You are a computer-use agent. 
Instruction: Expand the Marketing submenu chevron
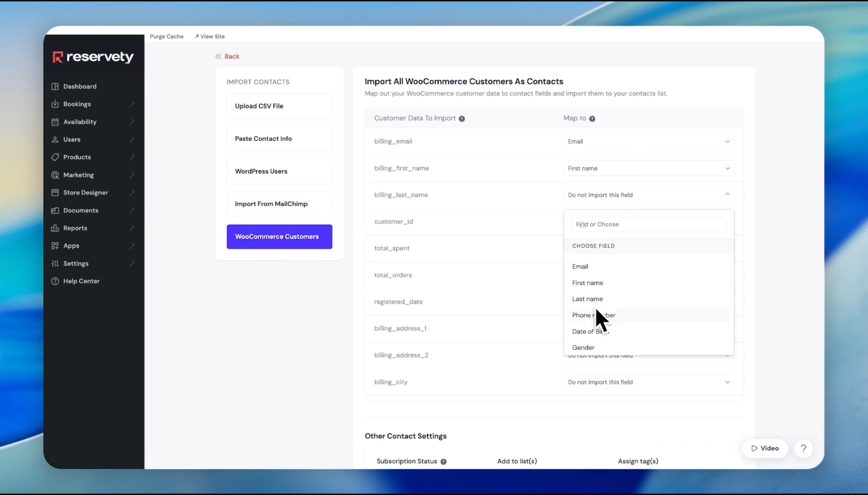(x=132, y=175)
